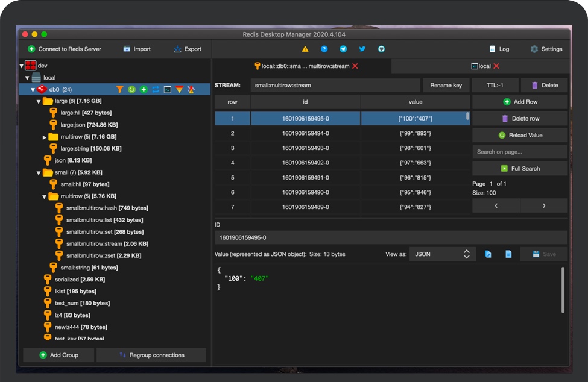
Task: Click the Search on page input field
Action: coord(519,152)
